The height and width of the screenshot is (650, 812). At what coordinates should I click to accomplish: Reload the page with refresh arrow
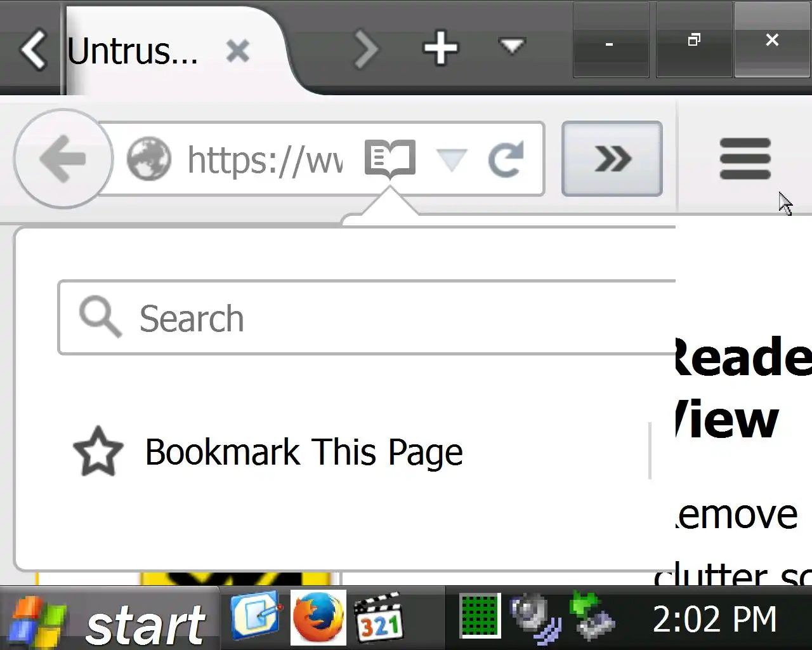point(506,159)
